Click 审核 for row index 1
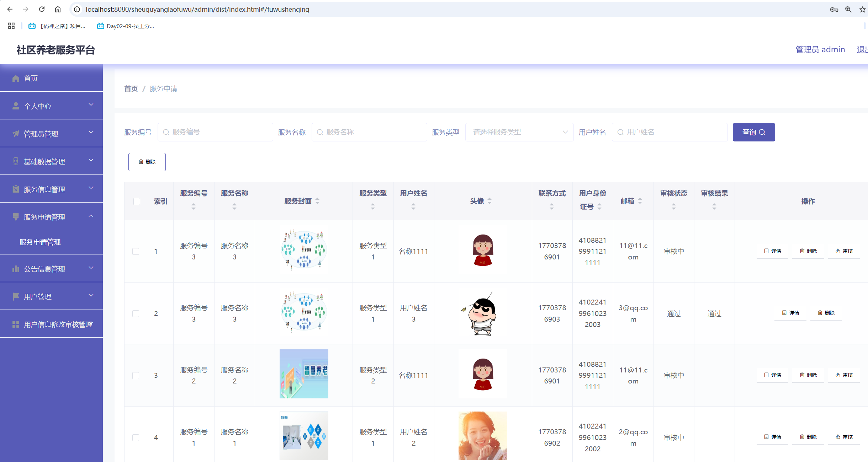Image resolution: width=868 pixels, height=462 pixels. (x=844, y=251)
